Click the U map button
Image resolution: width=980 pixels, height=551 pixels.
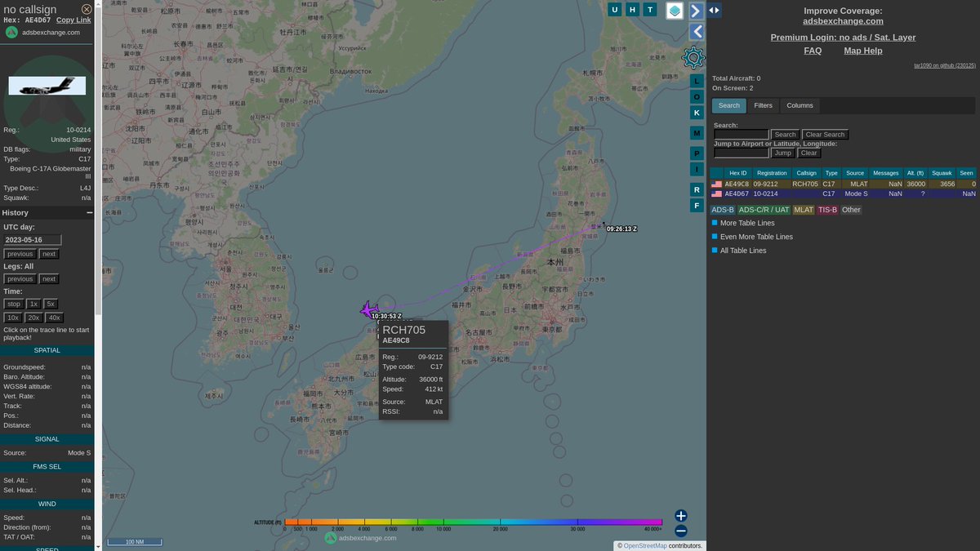615,10
